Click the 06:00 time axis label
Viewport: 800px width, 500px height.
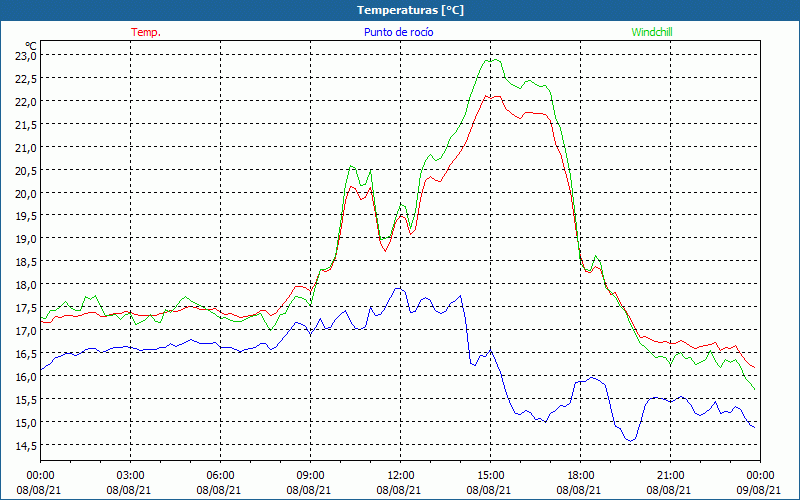pos(220,476)
